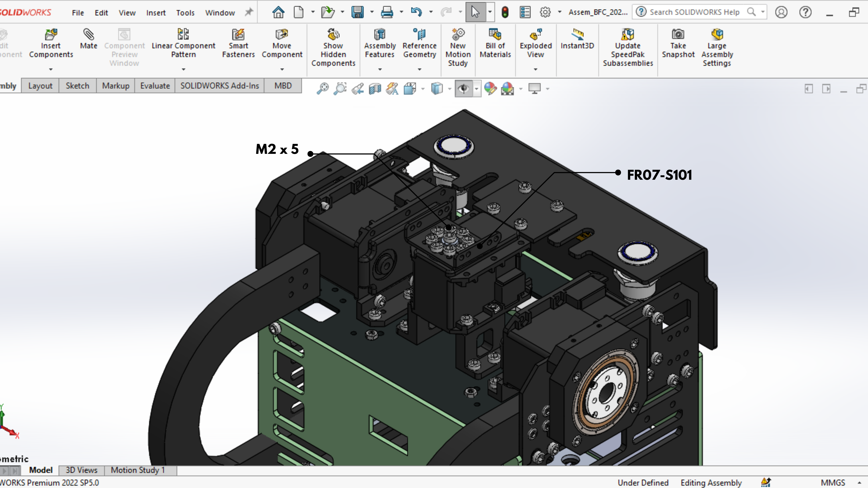Screen dimensions: 868x488
Task: Open Dynamic Annotation Views icon
Action: click(392, 89)
